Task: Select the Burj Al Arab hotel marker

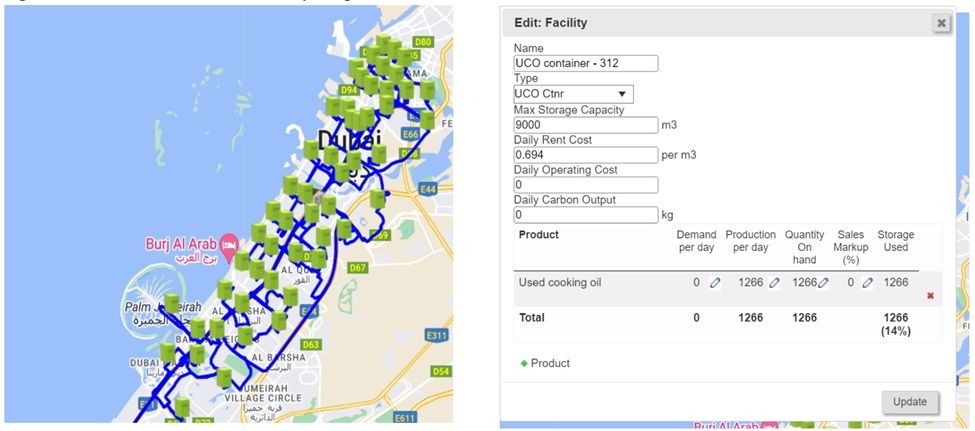Action: tap(229, 243)
